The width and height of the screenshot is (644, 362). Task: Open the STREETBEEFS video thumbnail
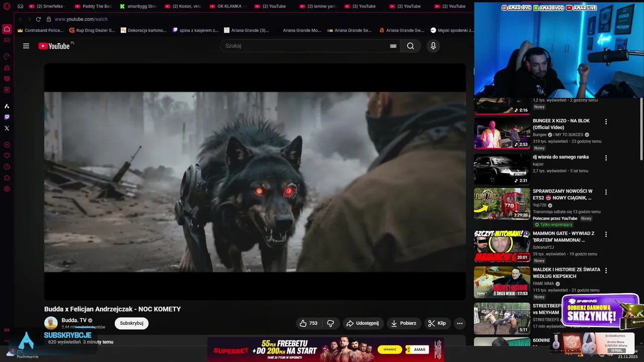(502, 318)
